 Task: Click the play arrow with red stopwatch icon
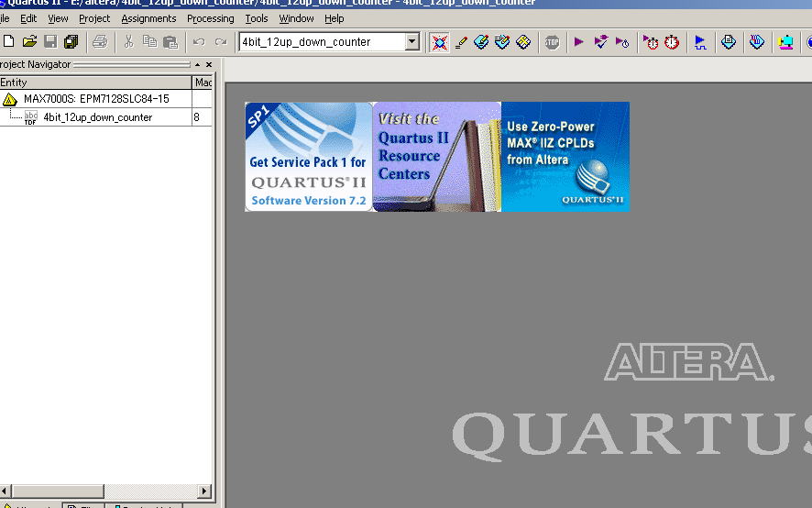click(x=651, y=42)
